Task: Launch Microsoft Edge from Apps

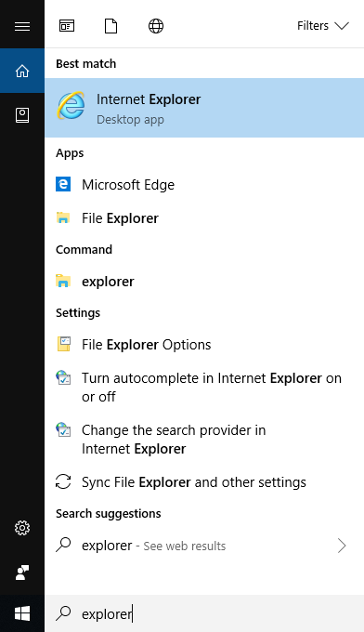Action: pos(204,185)
